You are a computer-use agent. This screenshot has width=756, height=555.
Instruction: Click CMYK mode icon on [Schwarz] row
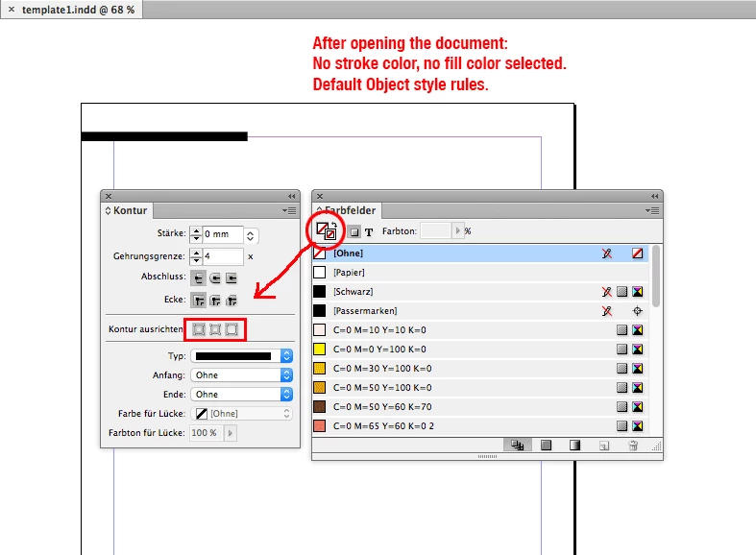tap(638, 292)
